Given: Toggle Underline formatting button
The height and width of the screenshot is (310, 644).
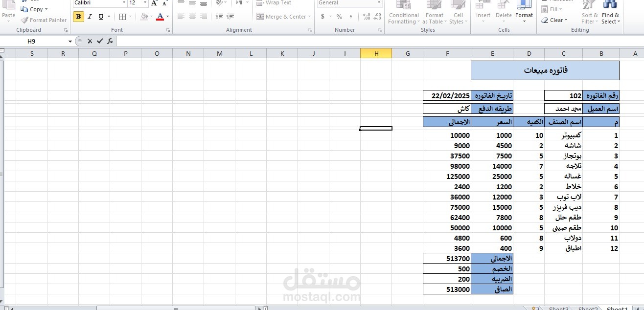Looking at the screenshot, I should [101, 17].
